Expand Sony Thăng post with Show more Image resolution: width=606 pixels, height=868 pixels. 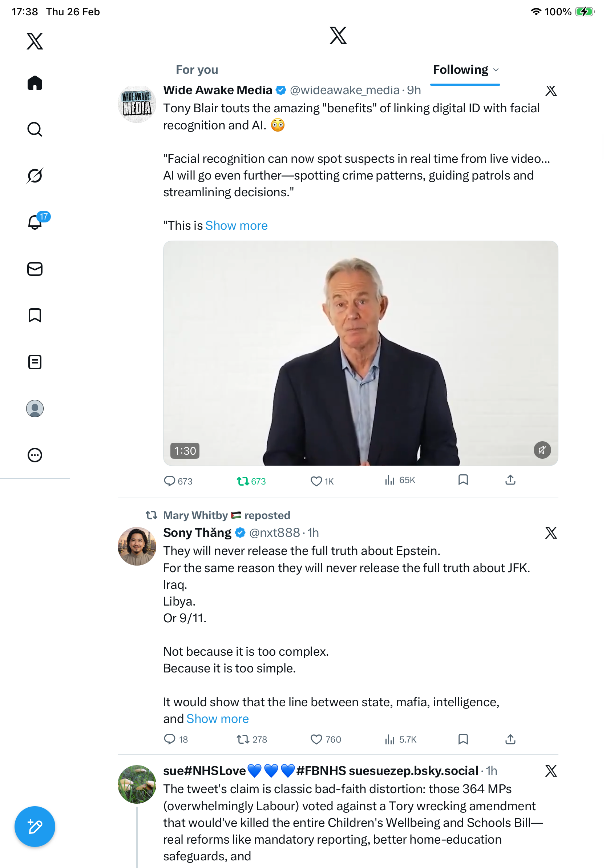click(x=218, y=719)
